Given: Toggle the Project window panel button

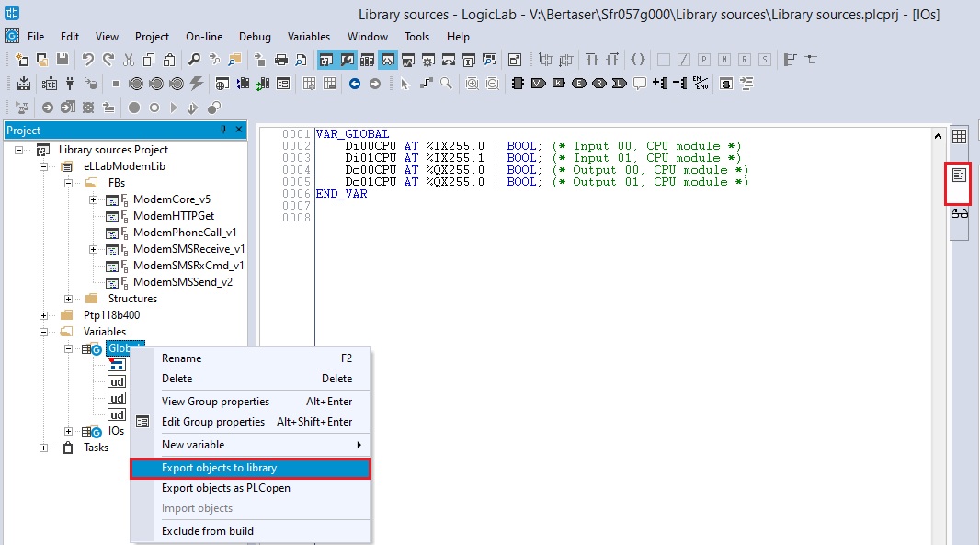Looking at the screenshot, I should 326,60.
